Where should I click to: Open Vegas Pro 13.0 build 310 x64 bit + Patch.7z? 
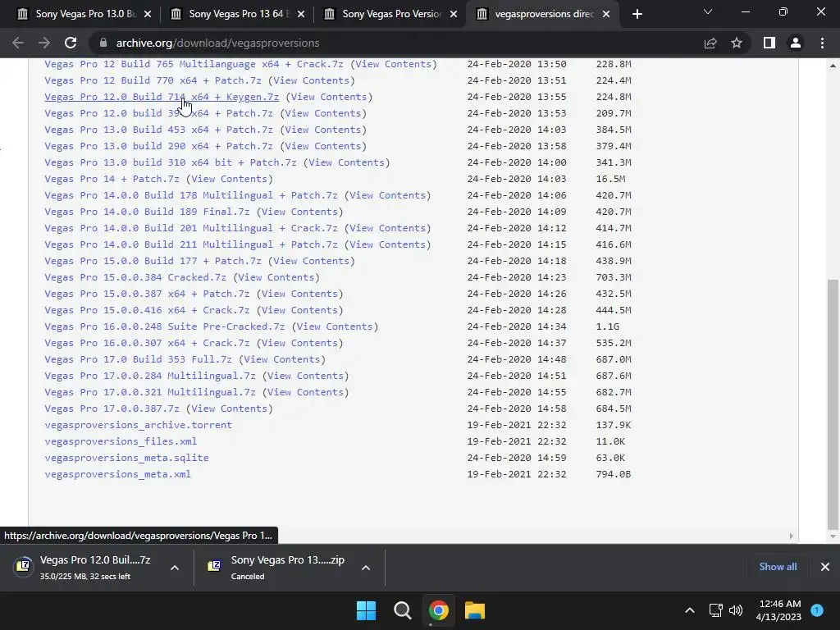[171, 162]
